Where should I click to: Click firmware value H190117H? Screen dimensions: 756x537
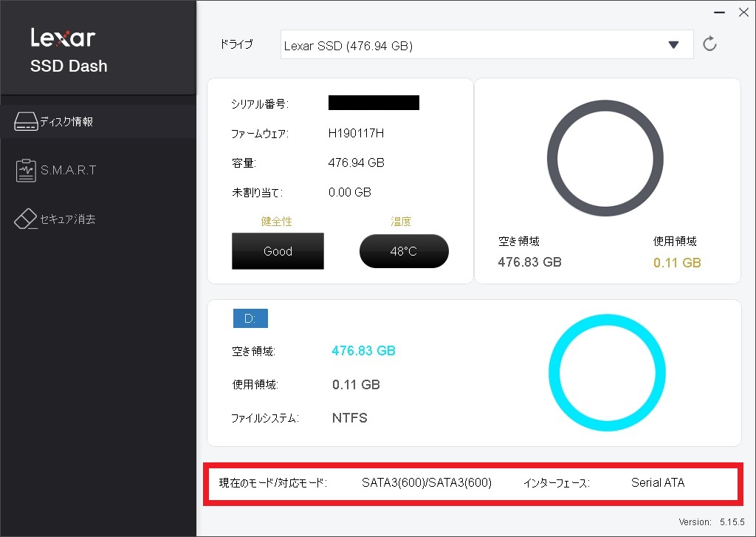pyautogui.click(x=356, y=133)
